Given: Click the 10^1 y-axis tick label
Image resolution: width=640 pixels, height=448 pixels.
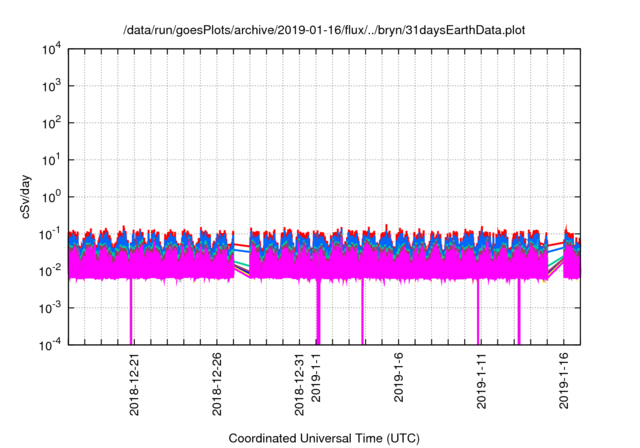Looking at the screenshot, I should pos(51,160).
